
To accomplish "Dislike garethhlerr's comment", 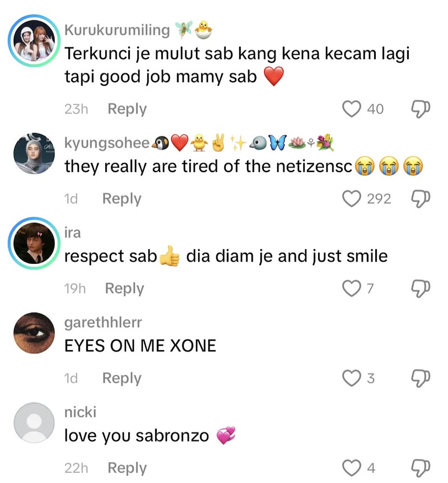I will click(421, 379).
